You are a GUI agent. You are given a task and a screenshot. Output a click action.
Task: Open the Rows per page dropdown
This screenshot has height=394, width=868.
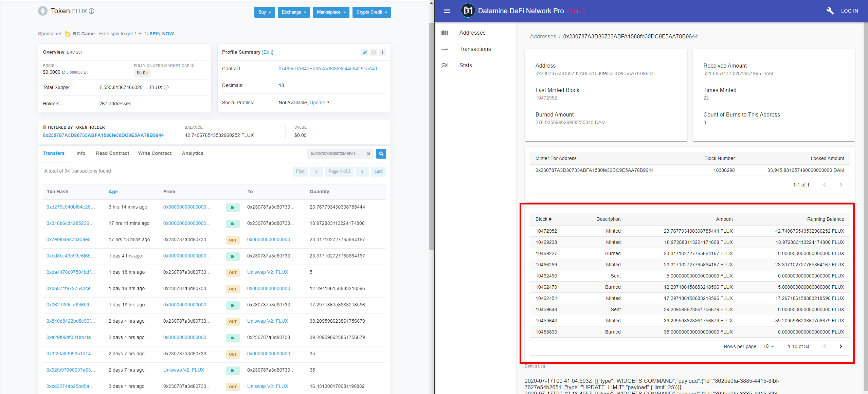[768, 346]
